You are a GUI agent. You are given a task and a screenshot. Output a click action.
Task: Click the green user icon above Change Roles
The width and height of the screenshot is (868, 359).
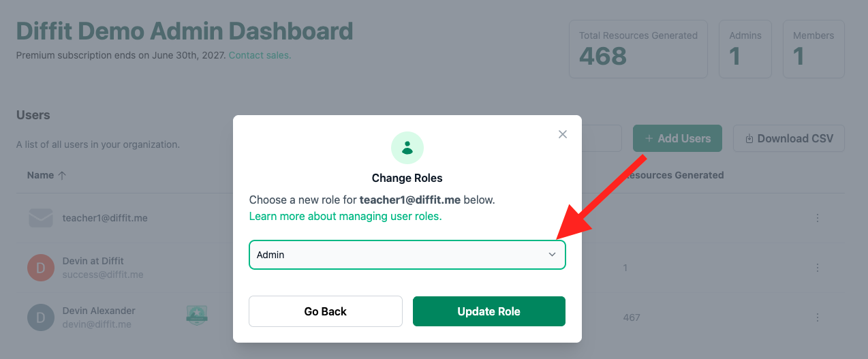pos(407,148)
